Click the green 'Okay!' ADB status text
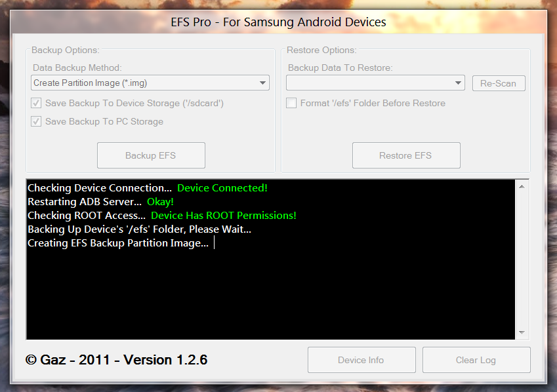The height and width of the screenshot is (392, 557). tap(160, 202)
